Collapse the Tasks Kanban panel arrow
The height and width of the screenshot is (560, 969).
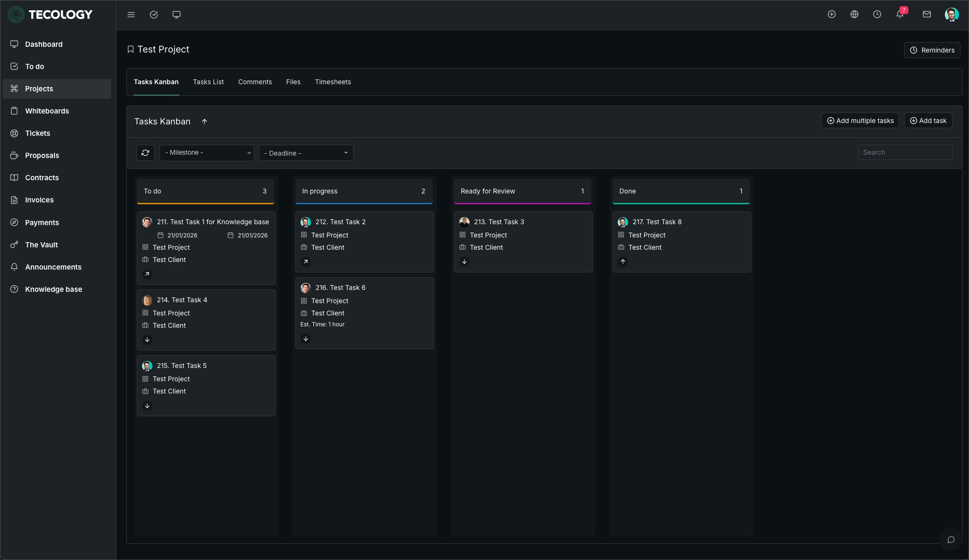[x=204, y=122]
